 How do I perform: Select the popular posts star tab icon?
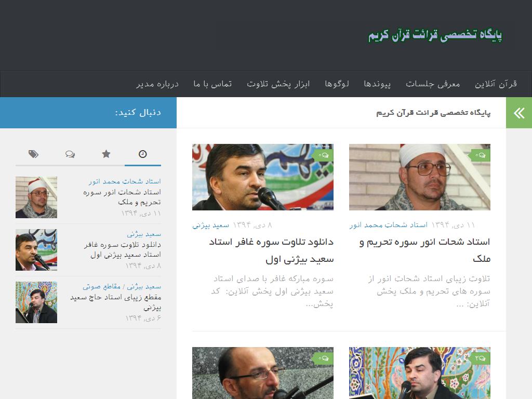(x=106, y=154)
